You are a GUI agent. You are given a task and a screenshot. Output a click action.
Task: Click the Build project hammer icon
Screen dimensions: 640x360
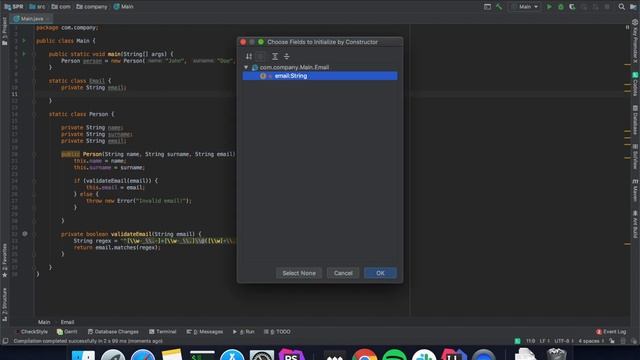[x=499, y=7]
